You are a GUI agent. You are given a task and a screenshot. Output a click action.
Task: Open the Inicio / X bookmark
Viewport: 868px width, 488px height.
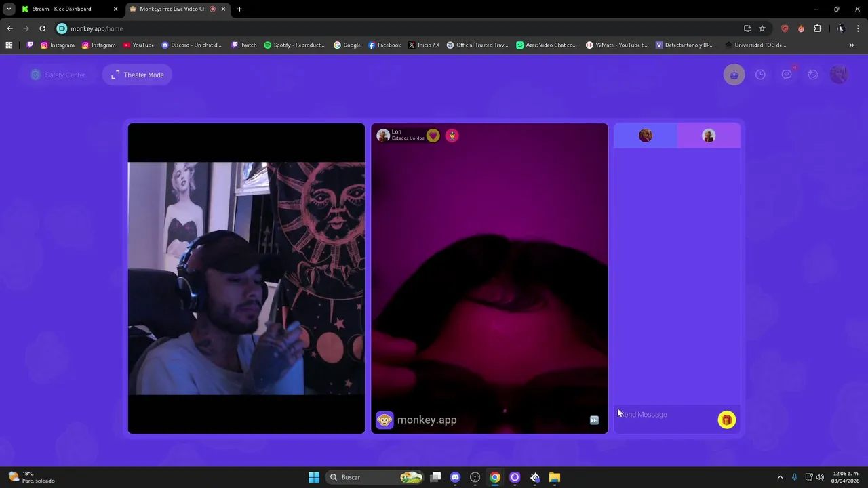424,45
